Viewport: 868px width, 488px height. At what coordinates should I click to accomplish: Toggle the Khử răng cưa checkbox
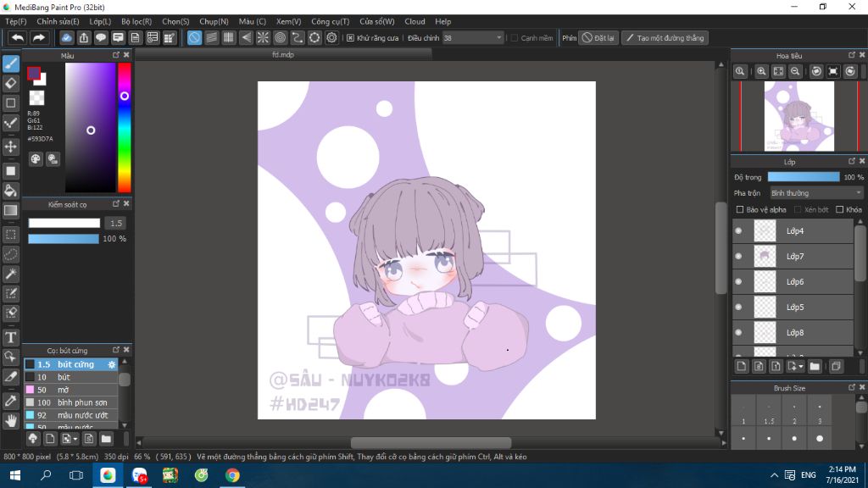tap(350, 37)
